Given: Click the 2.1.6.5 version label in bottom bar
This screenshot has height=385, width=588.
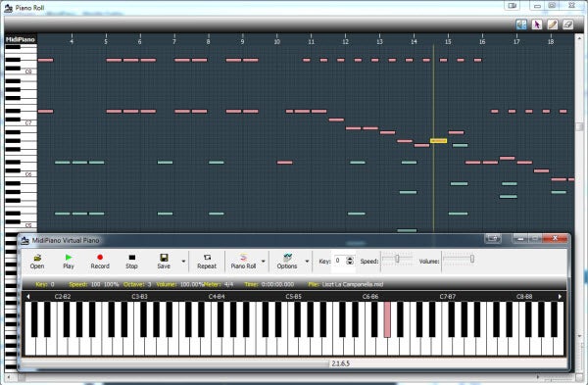Looking at the screenshot, I should [x=340, y=363].
